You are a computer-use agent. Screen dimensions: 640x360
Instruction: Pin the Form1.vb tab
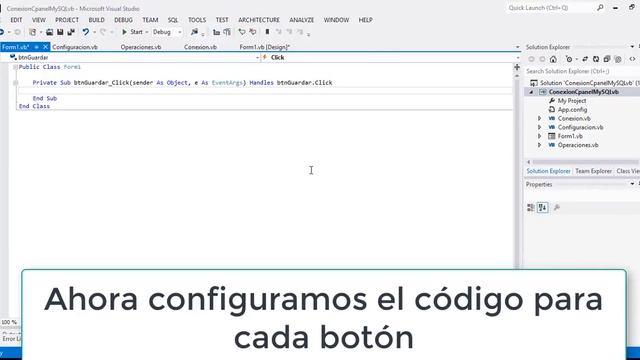point(36,47)
